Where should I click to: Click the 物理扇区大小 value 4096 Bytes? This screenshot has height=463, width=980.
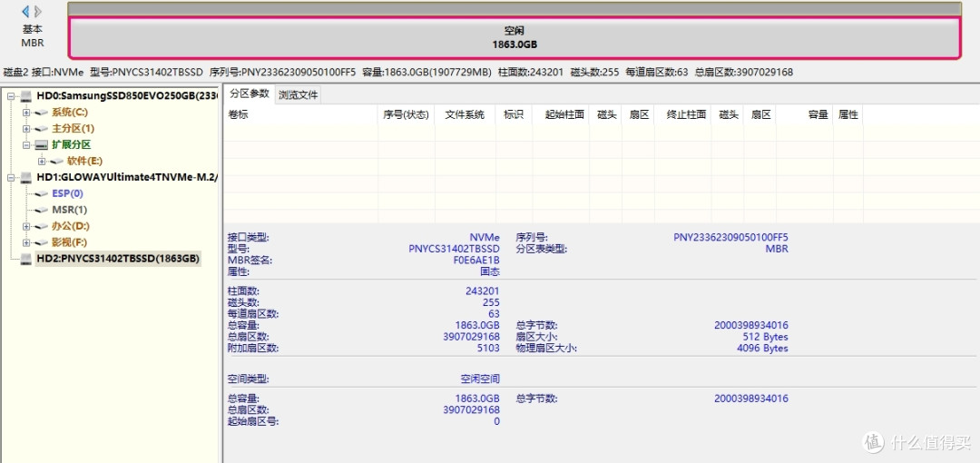pyautogui.click(x=762, y=349)
